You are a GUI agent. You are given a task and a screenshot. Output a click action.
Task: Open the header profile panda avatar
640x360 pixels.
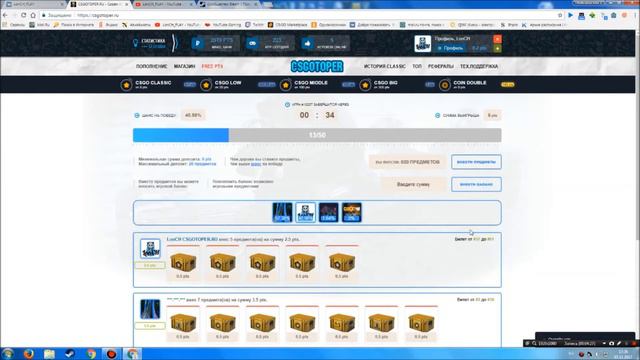(422, 43)
